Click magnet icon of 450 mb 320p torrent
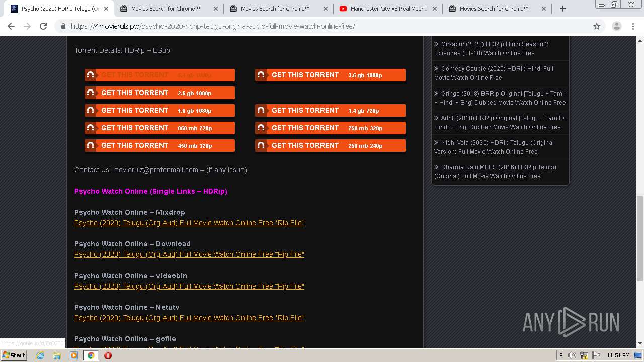The image size is (644, 362). pyautogui.click(x=90, y=145)
